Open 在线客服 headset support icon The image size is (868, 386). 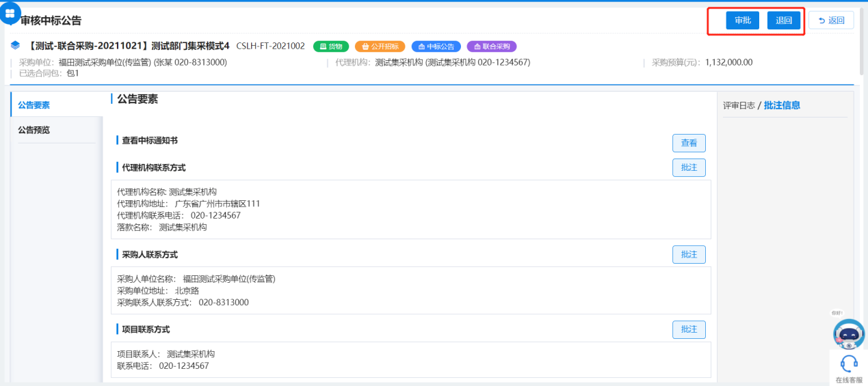coord(849,363)
